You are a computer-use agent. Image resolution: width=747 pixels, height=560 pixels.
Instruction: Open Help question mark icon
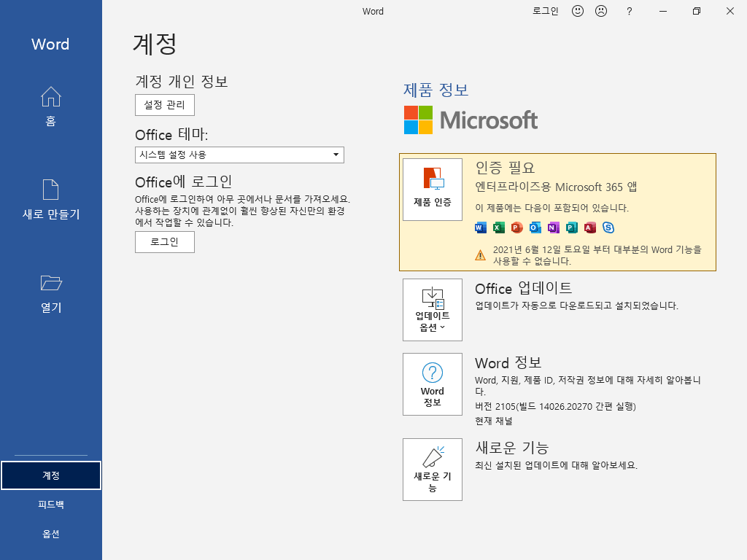click(630, 11)
